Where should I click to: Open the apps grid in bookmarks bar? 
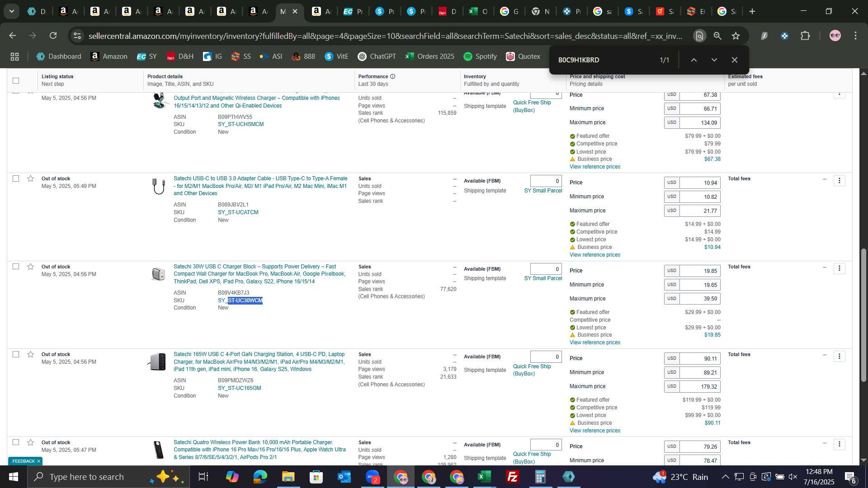coord(14,56)
